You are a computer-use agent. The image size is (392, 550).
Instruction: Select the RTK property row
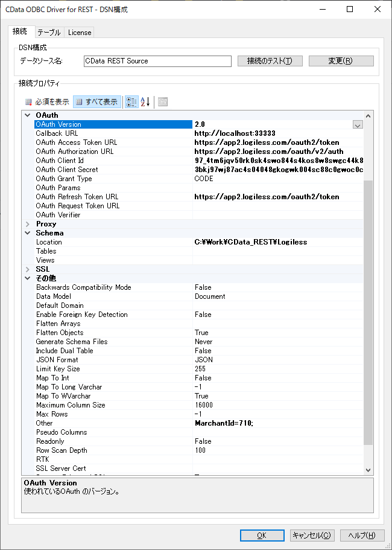click(x=199, y=459)
